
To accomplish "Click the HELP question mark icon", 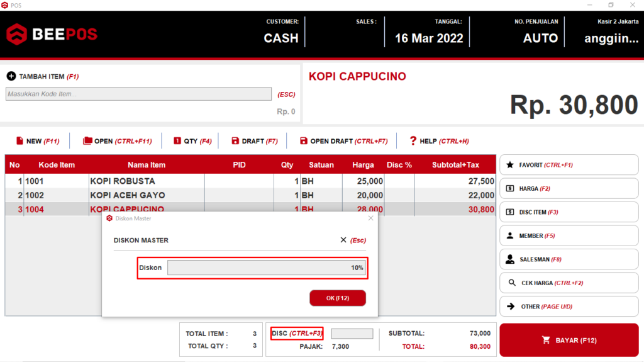I will (x=413, y=140).
